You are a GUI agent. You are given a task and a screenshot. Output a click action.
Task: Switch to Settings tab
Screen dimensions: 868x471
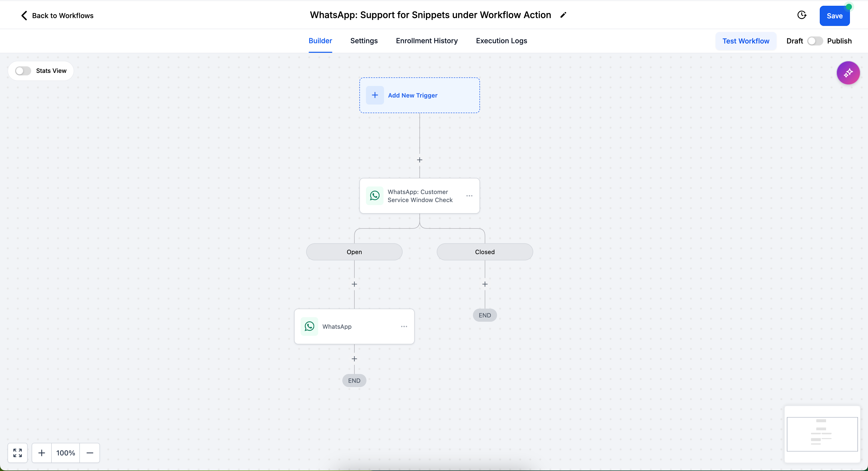click(364, 41)
